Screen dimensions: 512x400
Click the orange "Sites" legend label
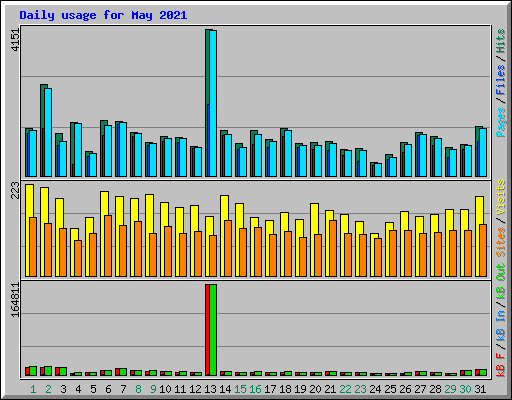point(500,242)
